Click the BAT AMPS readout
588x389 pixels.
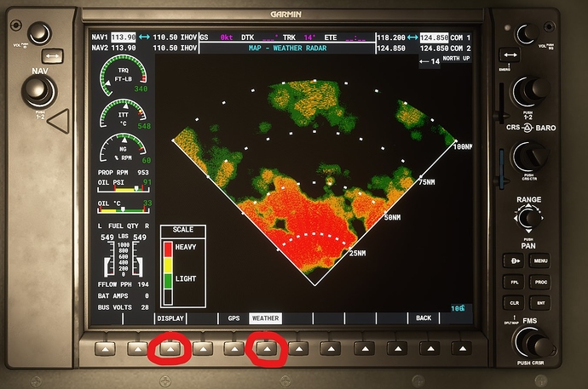tap(123, 295)
